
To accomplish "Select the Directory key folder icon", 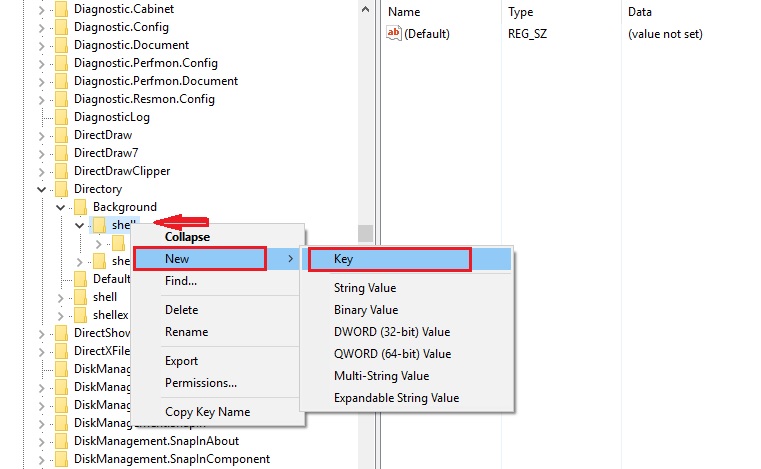I will tap(61, 189).
